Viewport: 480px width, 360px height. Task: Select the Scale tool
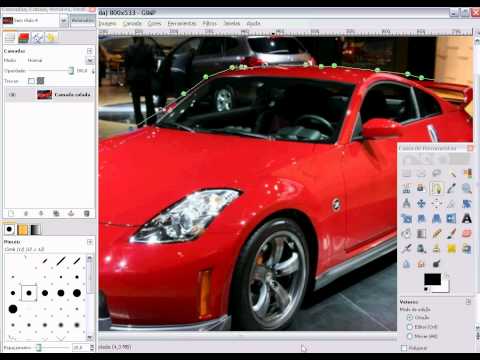pyautogui.click(x=406, y=219)
